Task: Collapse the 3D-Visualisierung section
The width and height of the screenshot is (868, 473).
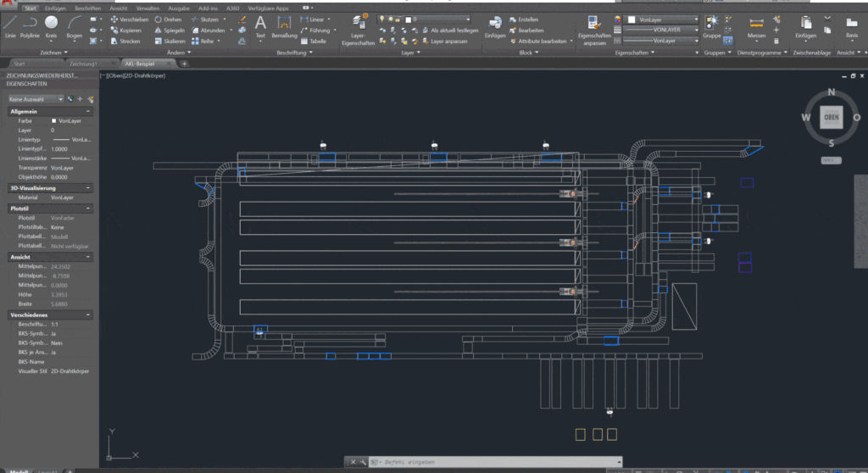Action: pos(88,188)
